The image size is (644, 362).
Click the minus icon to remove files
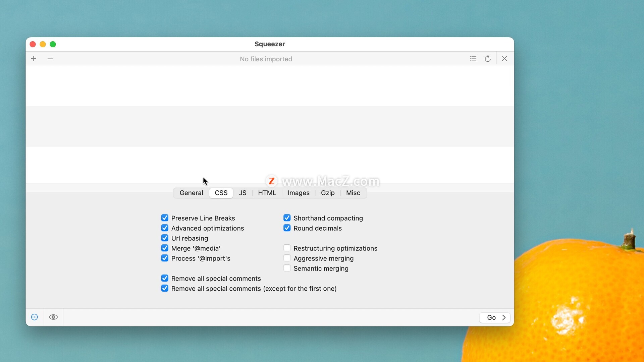[50, 59]
